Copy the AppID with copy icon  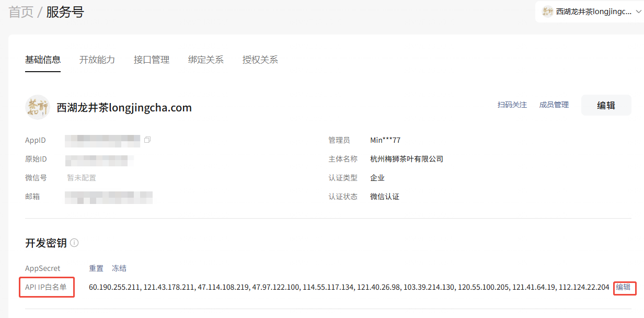click(147, 140)
